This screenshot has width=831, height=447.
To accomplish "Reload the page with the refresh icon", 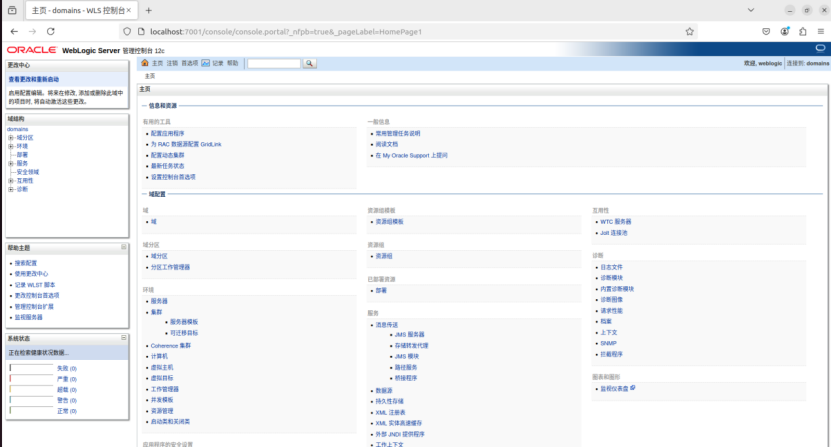I will [50, 31].
